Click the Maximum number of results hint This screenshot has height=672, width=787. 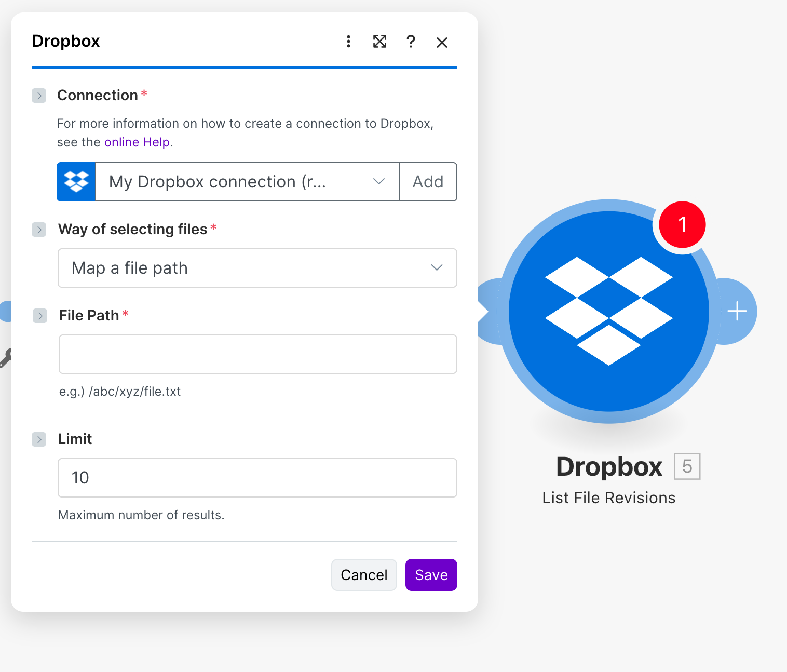[141, 515]
